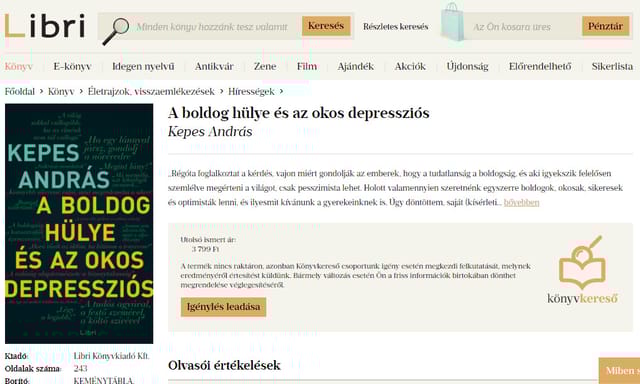Click the Igénylés leadása button
Screen dimensions: 640x384
coord(223,307)
